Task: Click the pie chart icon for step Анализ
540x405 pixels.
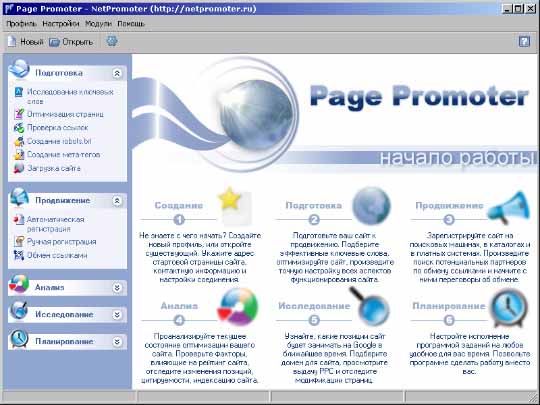Action: pyautogui.click(x=238, y=307)
